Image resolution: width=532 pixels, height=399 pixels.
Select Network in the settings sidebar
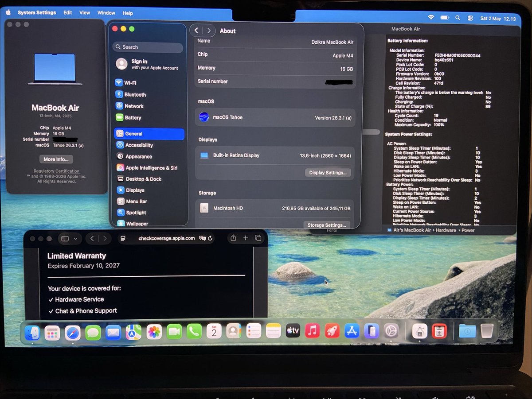click(149, 106)
